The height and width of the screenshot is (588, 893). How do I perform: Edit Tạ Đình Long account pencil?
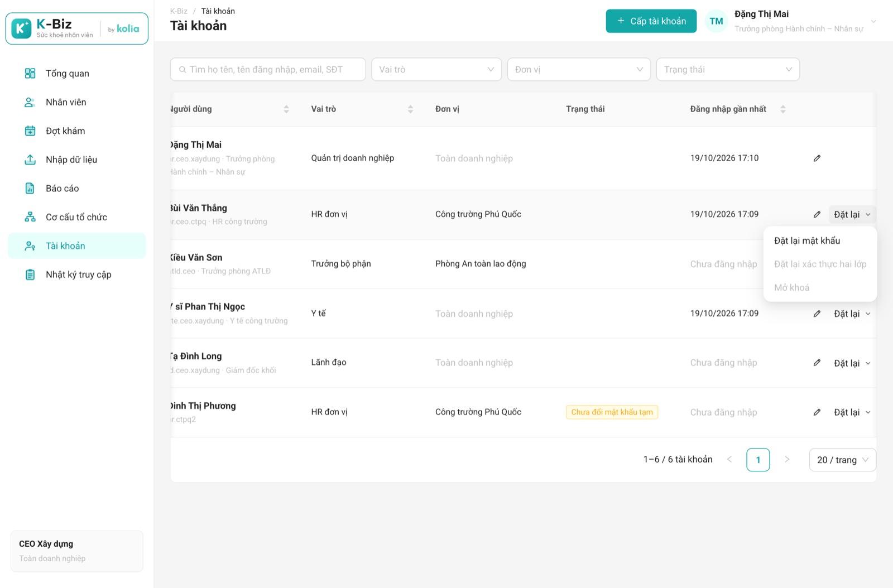coord(817,363)
